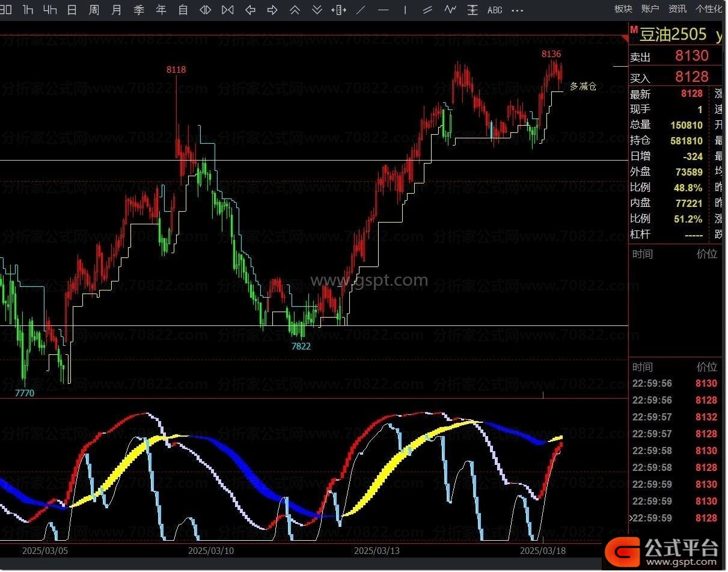
Task: Switch chart to monthly (月) period
Action: tap(117, 9)
